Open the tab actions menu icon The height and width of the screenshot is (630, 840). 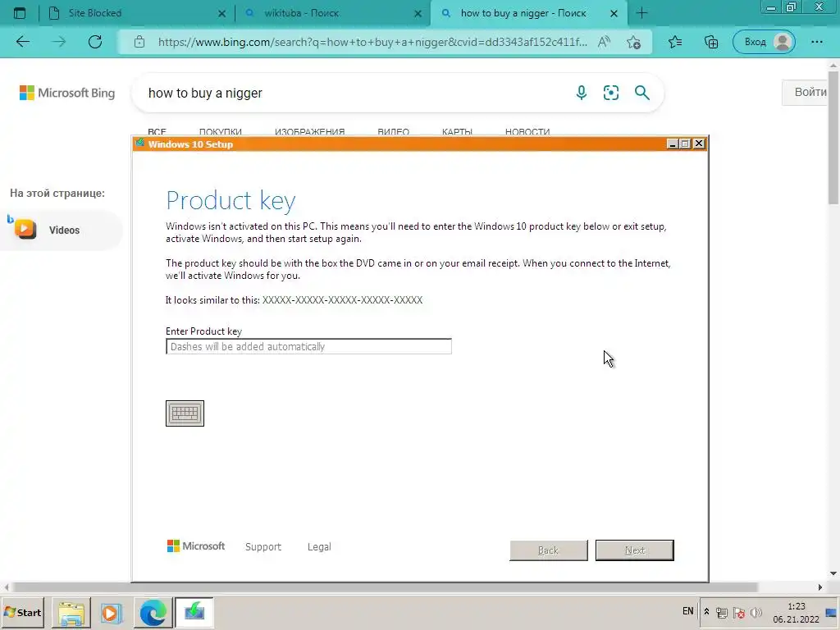tap(20, 13)
